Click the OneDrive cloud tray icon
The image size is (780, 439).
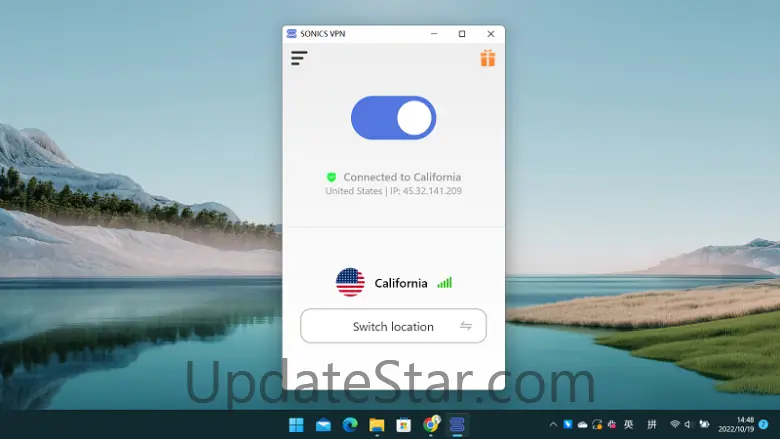click(583, 425)
